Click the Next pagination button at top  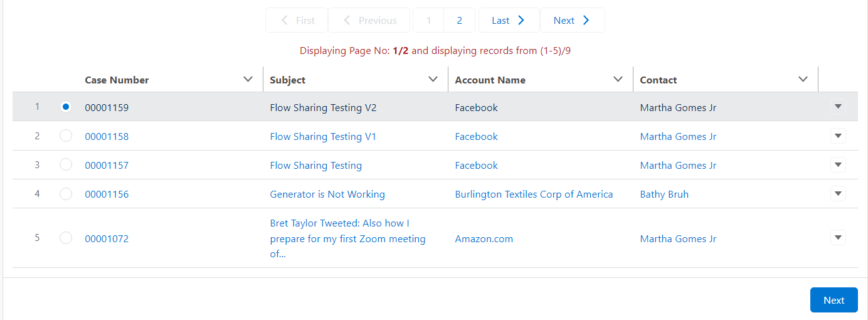coord(572,21)
